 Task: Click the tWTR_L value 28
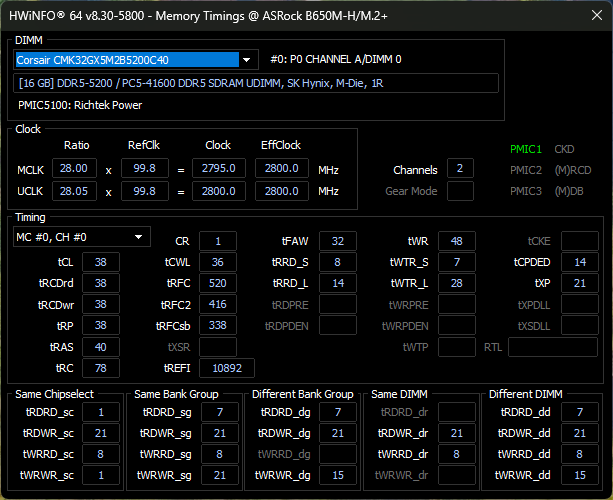(457, 283)
